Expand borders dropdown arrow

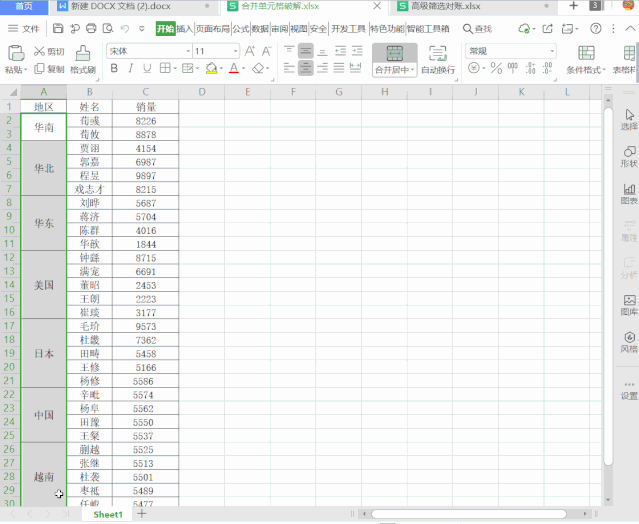tap(175, 68)
